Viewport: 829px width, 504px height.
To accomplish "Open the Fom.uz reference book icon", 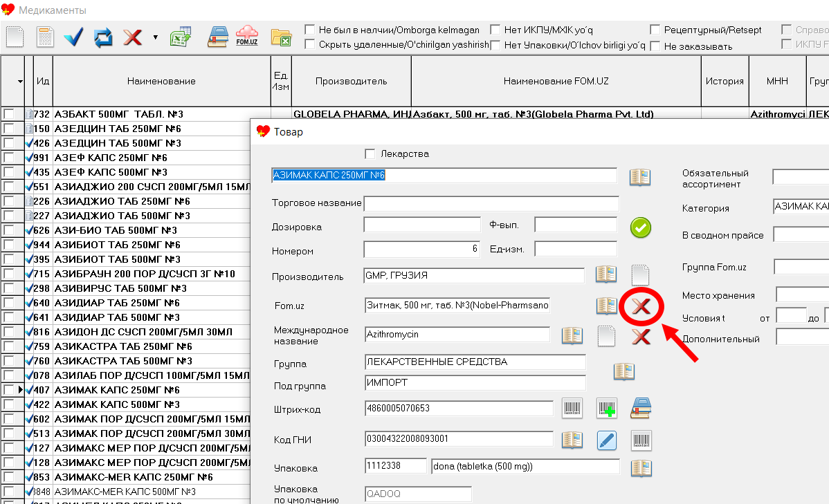I will click(x=606, y=305).
